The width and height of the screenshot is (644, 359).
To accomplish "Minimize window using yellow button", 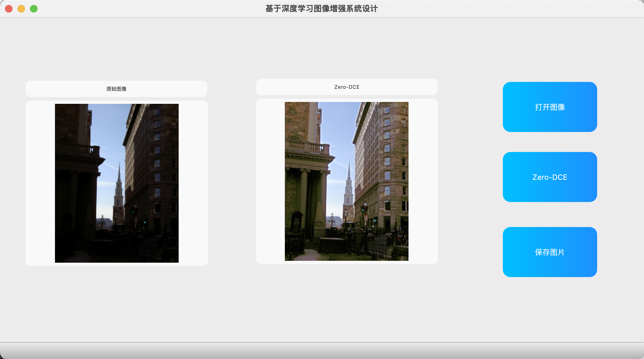I will tap(21, 9).
